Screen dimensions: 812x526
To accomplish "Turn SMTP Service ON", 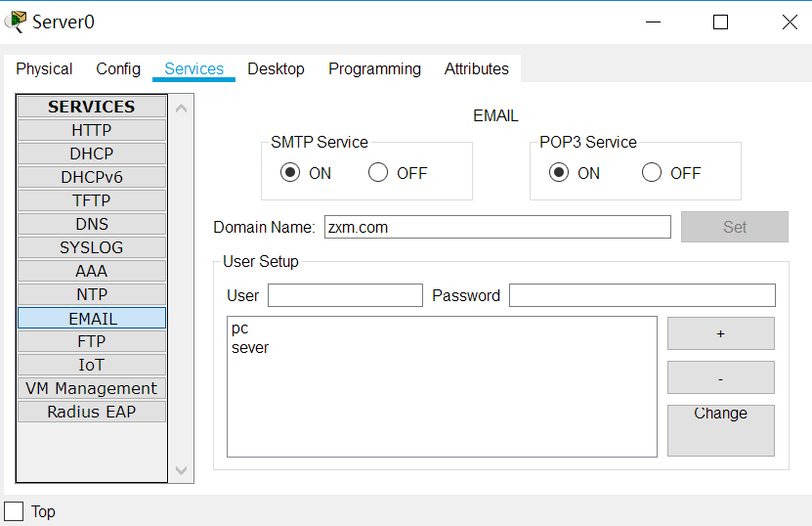I will [289, 173].
